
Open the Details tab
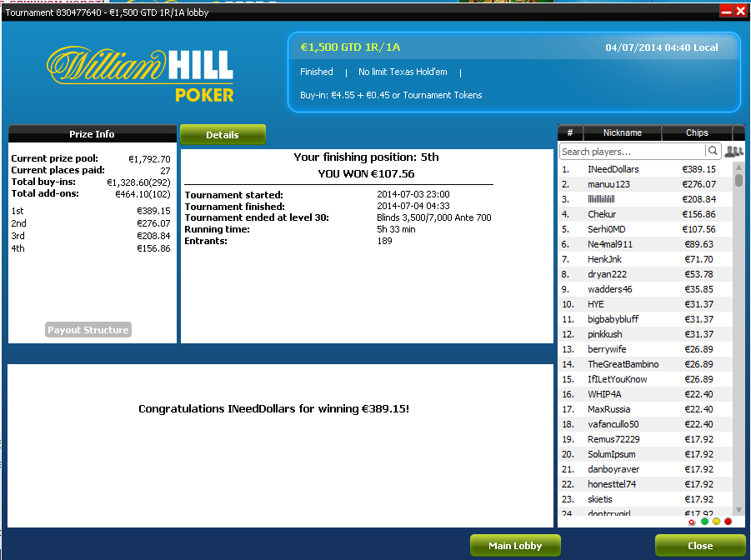pos(223,135)
